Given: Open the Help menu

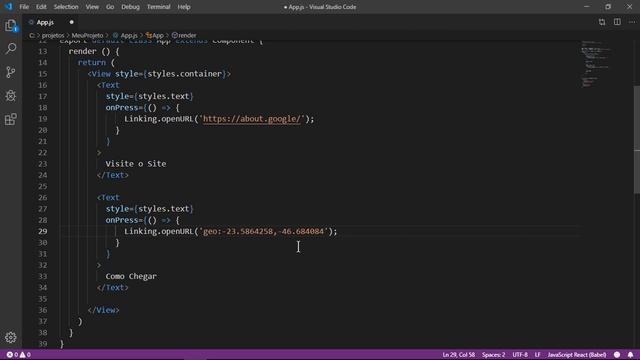Looking at the screenshot, I should 184,7.
